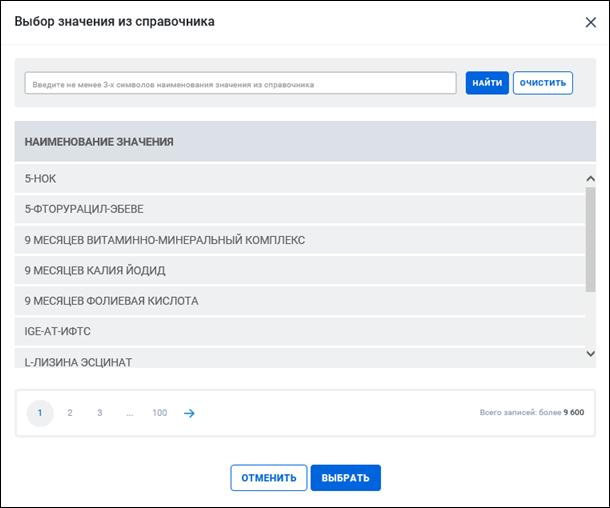Viewport: 610px width, 508px height.
Task: Go to next page arrow
Action: tap(189, 413)
